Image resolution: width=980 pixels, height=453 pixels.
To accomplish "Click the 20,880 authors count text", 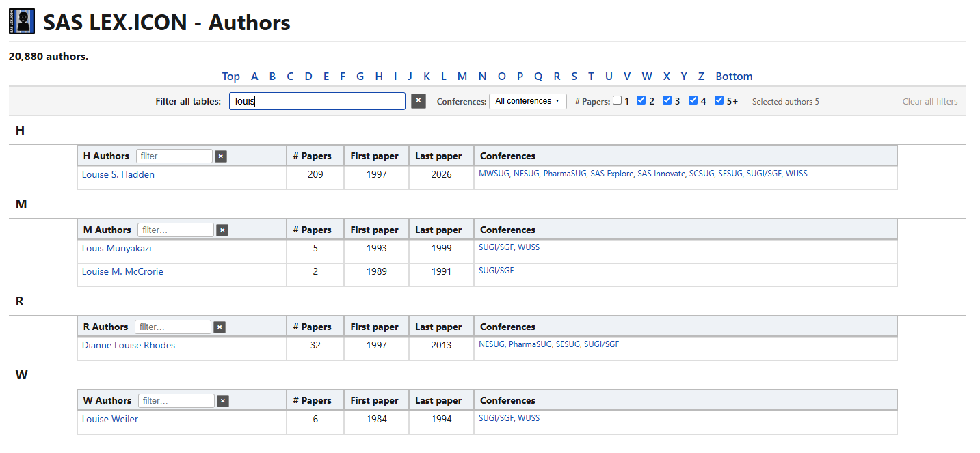I will tap(49, 57).
